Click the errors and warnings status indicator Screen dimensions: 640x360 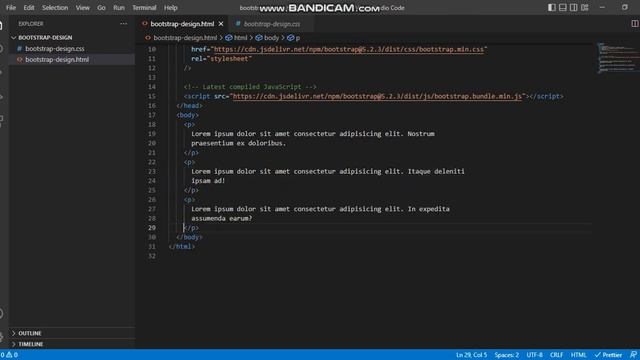(9, 355)
